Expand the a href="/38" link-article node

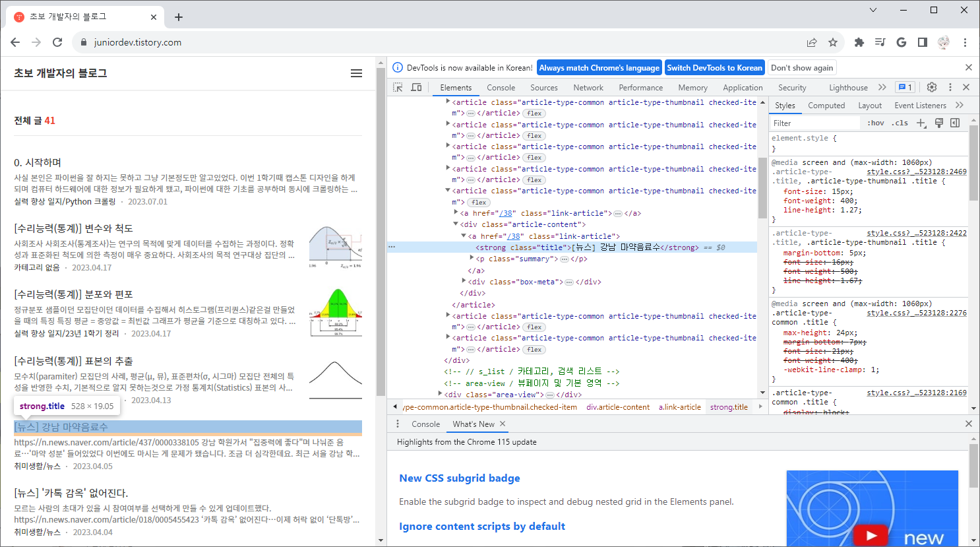tap(456, 212)
